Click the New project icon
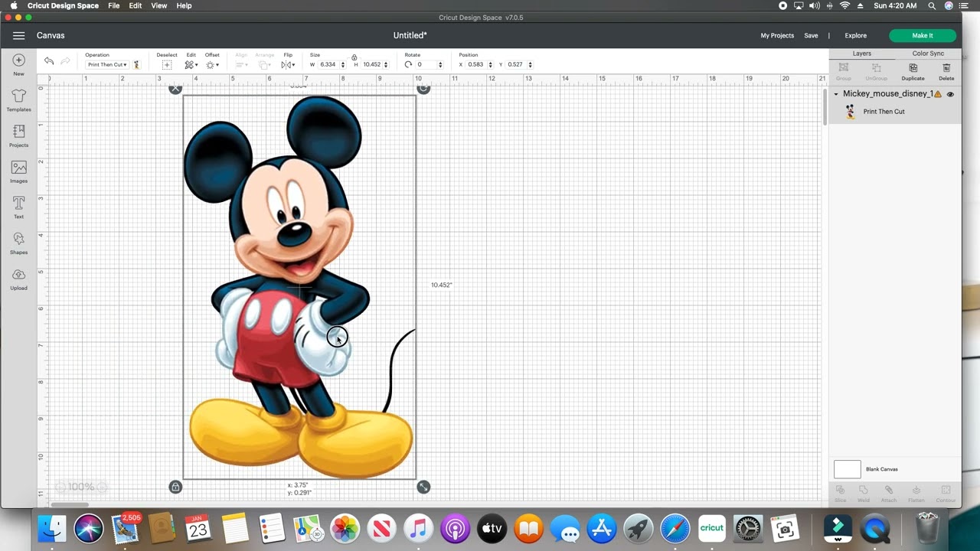 pos(18,60)
